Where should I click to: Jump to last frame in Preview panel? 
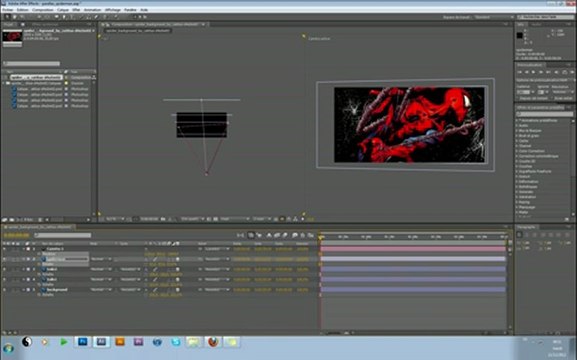click(x=548, y=73)
